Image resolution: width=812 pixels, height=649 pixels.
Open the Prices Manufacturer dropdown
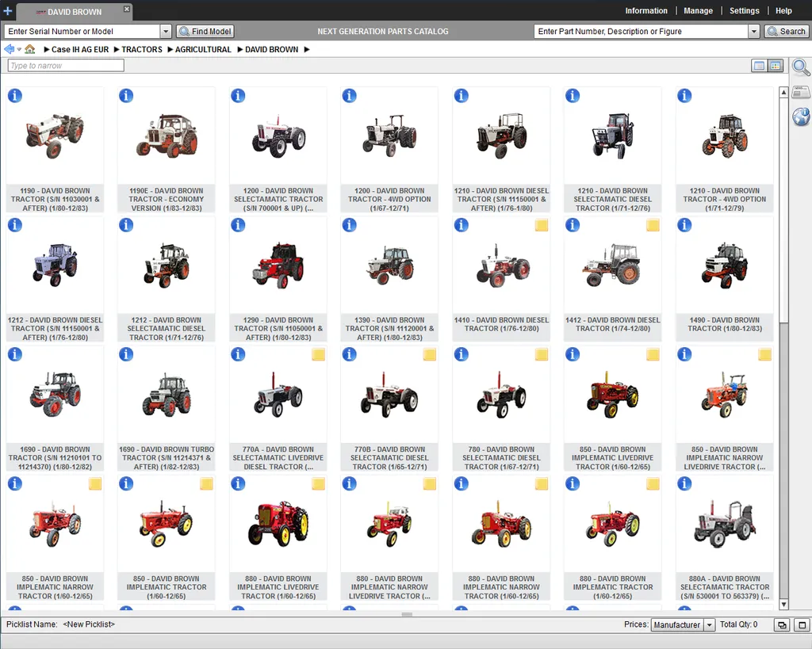click(683, 624)
